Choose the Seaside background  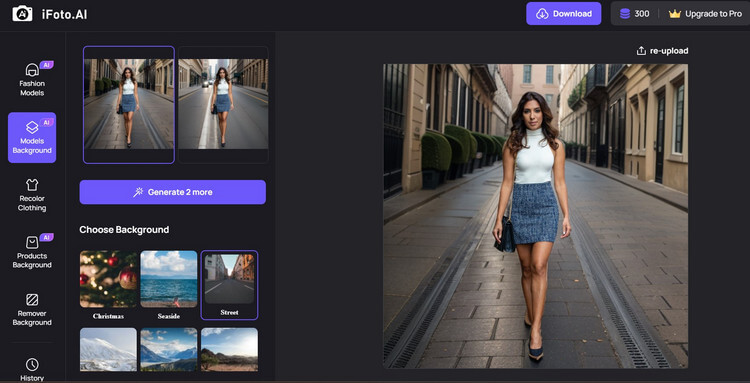pyautogui.click(x=169, y=285)
